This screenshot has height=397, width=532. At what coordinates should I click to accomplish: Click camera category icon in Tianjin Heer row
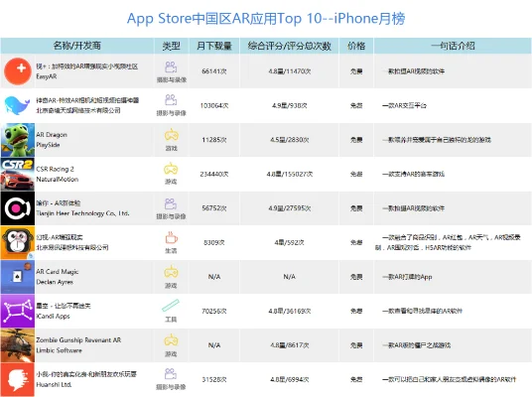pos(171,203)
